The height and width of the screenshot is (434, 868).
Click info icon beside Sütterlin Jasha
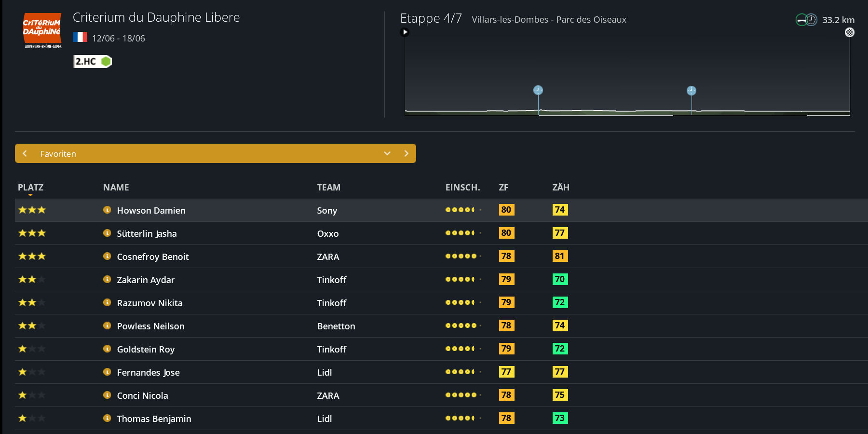point(107,233)
